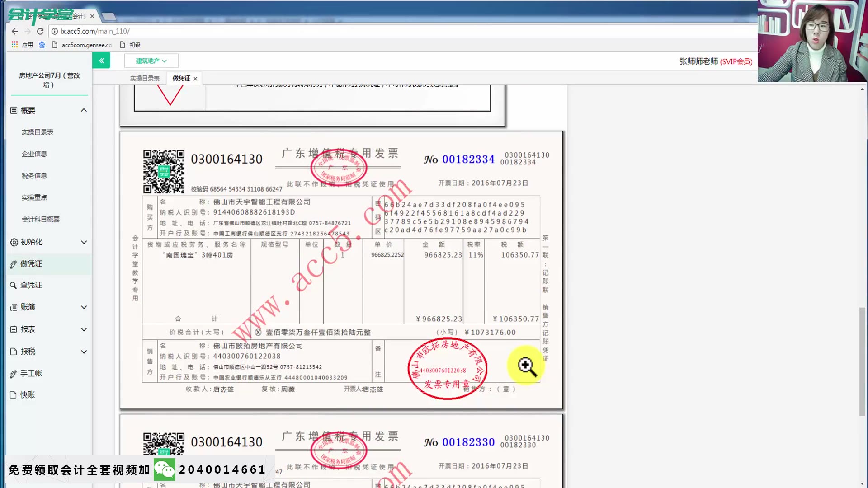868x488 pixels.
Task: Expand the 报税 section chevron
Action: (84, 352)
